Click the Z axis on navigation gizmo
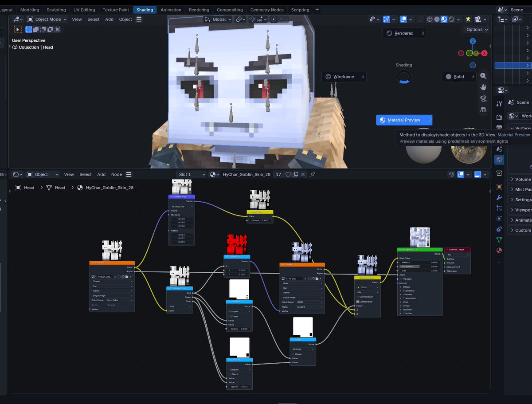Viewport: 532px width, 404px height. pyautogui.click(x=473, y=41)
